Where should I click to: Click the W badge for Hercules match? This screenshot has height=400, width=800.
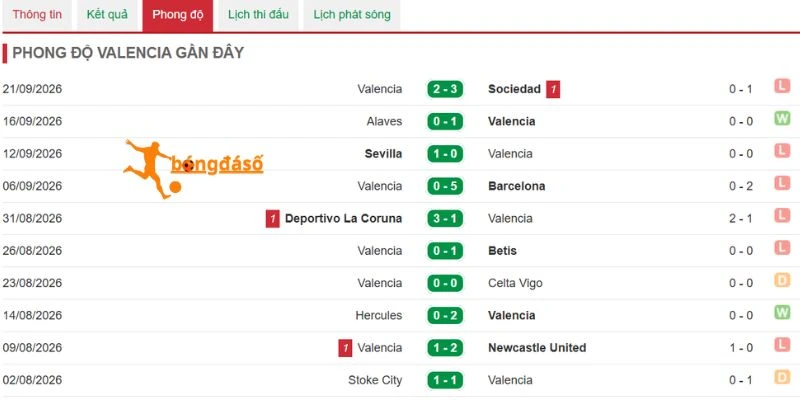[x=782, y=312]
